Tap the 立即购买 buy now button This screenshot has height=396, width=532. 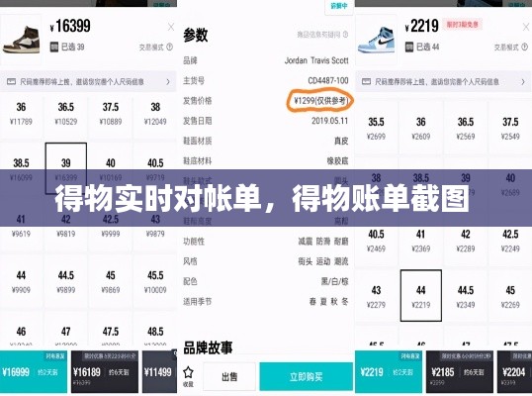pos(306,376)
